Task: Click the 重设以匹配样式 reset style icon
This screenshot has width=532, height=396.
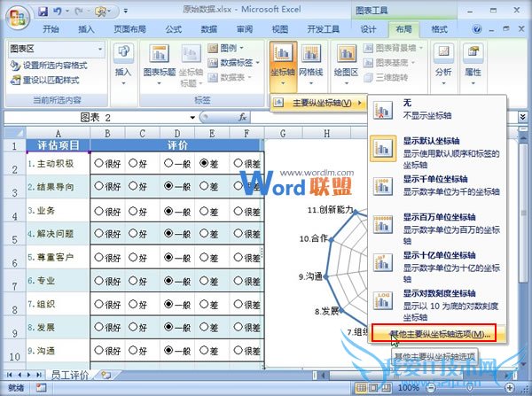Action: (x=16, y=81)
